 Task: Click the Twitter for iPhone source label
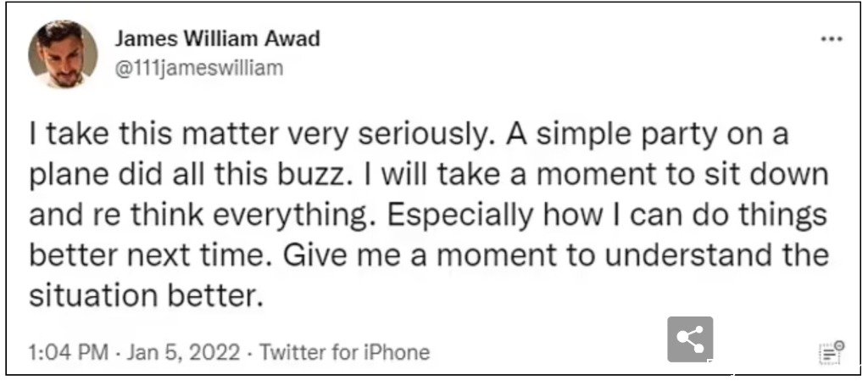(344, 352)
